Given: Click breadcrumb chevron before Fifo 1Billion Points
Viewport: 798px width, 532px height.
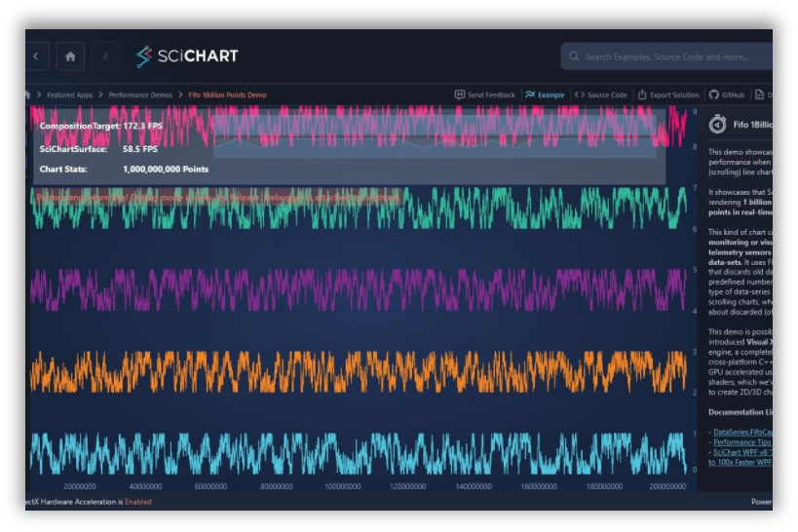Looking at the screenshot, I should [x=180, y=95].
